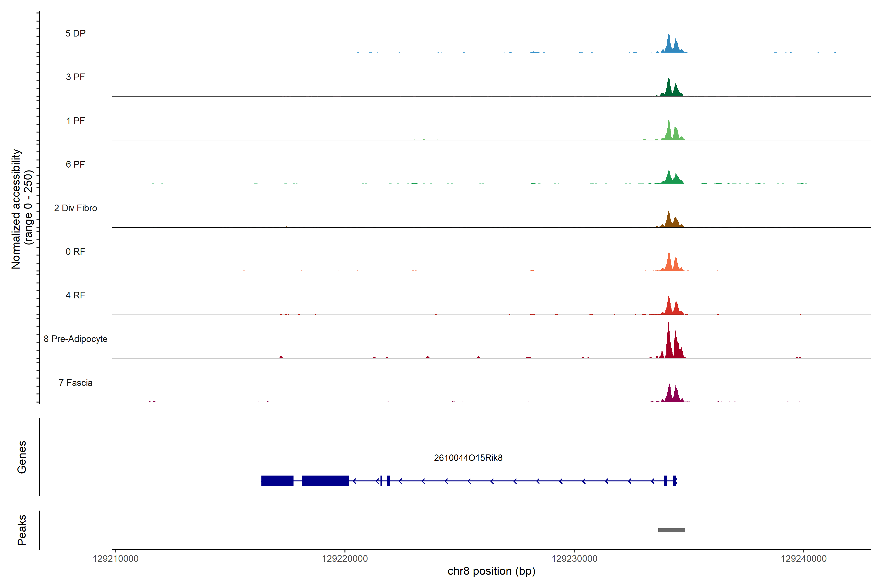Viewport: 882px width, 588px height.
Task: Click the Peaks panel label
Action: click(x=22, y=530)
